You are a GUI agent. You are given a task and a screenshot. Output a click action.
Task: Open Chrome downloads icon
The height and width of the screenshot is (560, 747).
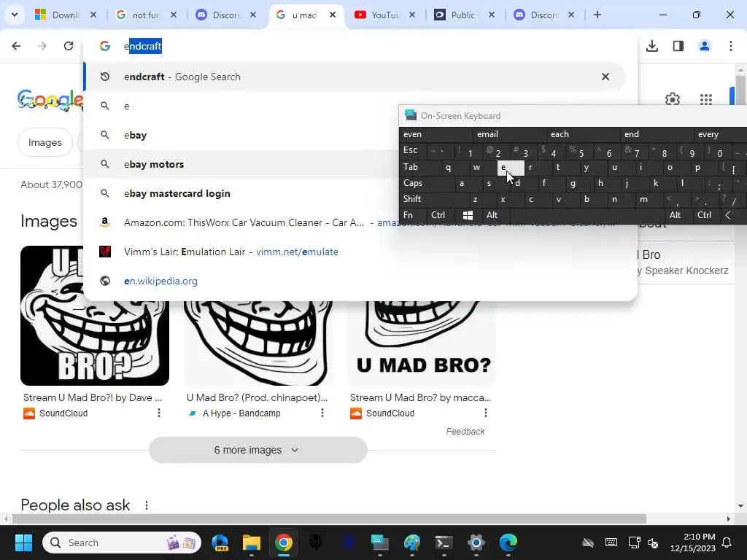(652, 46)
